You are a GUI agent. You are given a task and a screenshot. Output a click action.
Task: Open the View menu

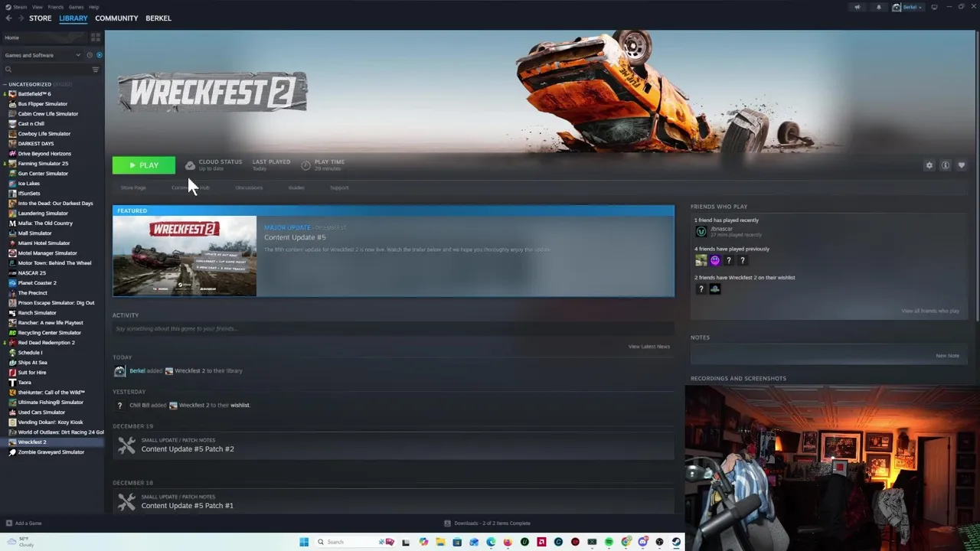pyautogui.click(x=38, y=7)
